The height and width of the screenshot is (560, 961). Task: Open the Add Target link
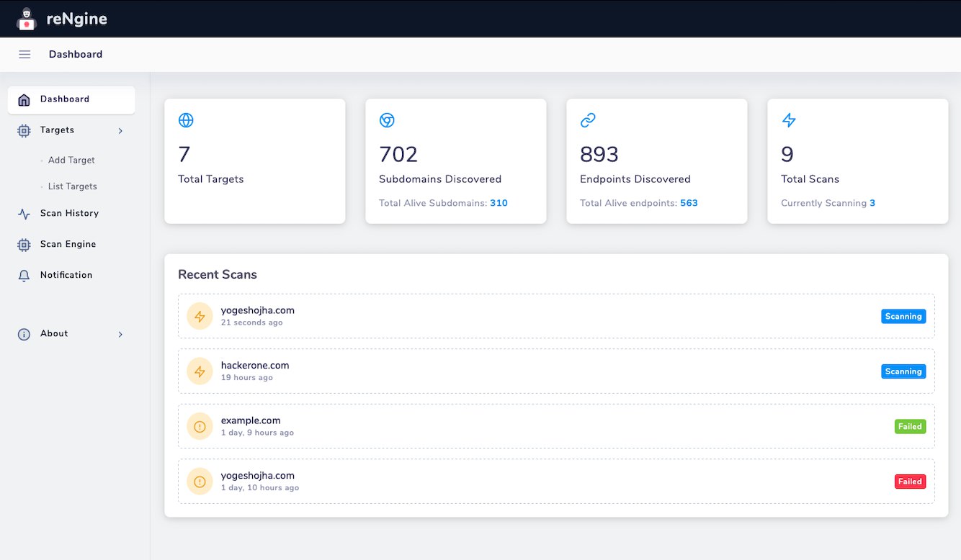(x=71, y=161)
